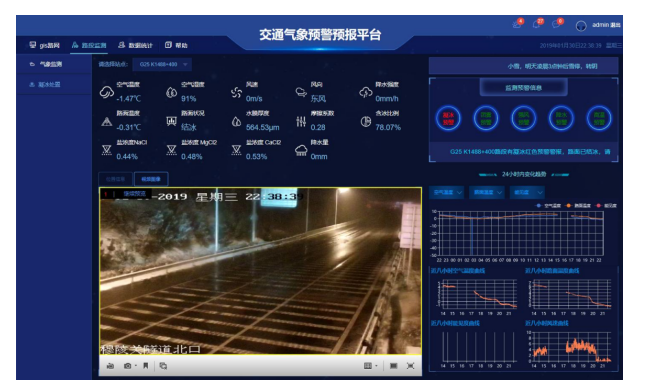Open the gis路网 navigation item
This screenshot has width=647, height=386.
pos(45,45)
